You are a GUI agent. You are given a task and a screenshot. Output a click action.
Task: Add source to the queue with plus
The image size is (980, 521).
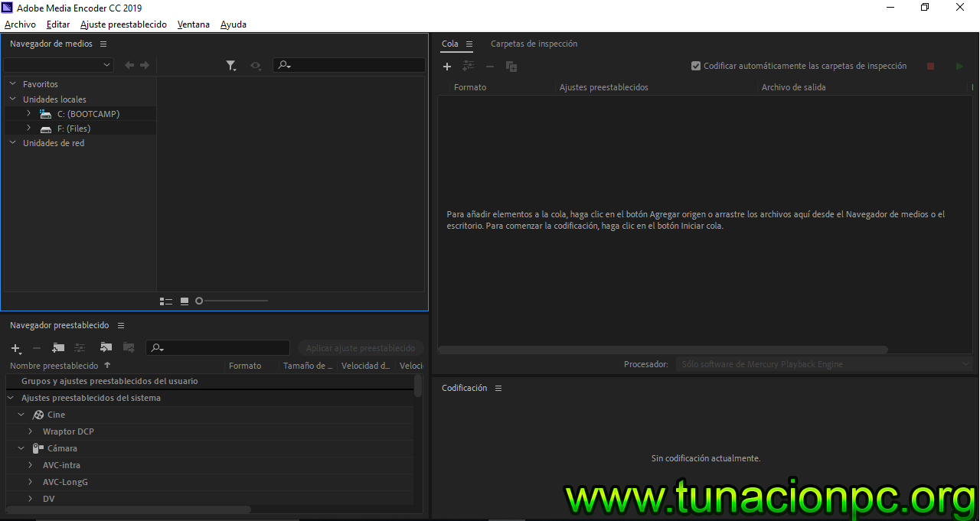447,67
